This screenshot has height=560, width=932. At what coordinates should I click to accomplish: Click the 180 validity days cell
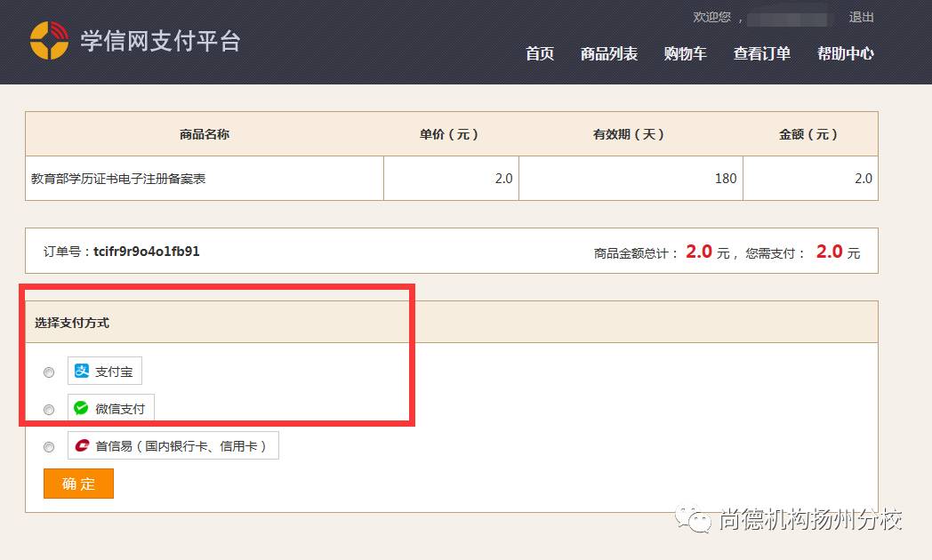coord(631,178)
